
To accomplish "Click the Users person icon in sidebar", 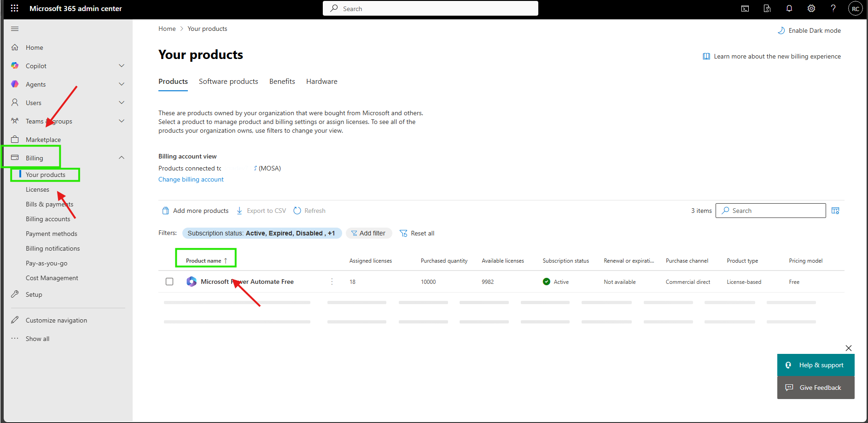I will (15, 103).
